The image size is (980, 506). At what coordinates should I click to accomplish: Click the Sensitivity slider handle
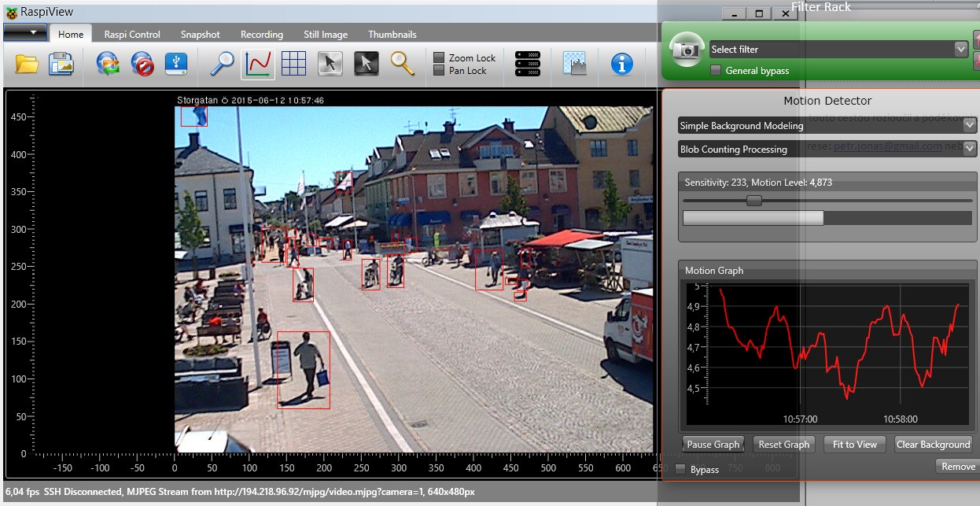tap(754, 201)
